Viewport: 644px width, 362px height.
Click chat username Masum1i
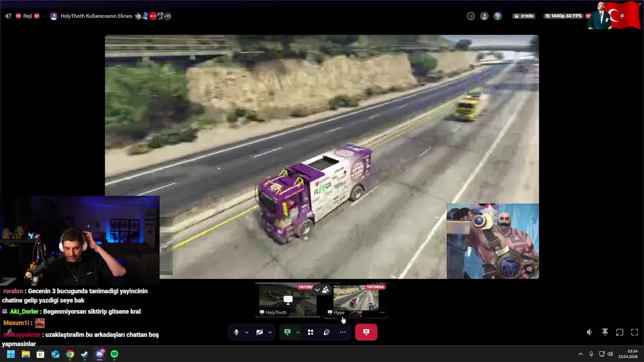16,323
